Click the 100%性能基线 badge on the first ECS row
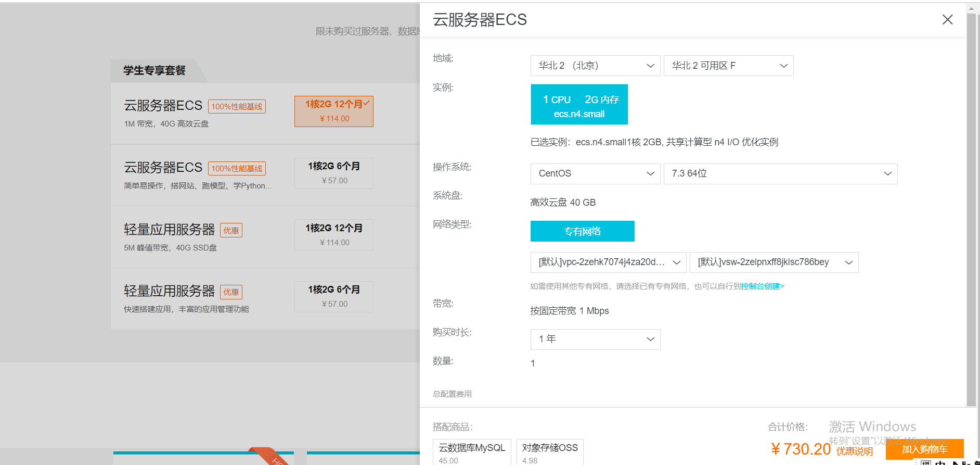980x465 pixels. 237,107
